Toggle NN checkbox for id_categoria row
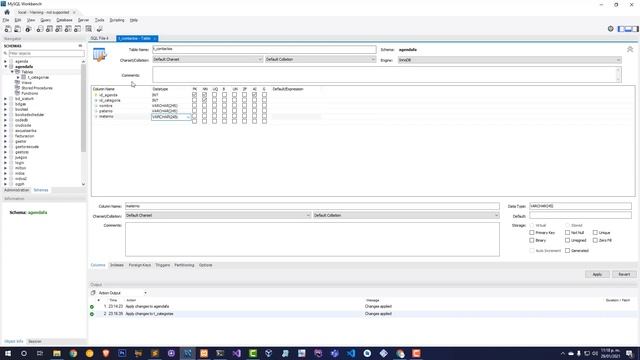The height and width of the screenshot is (360, 640). coord(204,100)
